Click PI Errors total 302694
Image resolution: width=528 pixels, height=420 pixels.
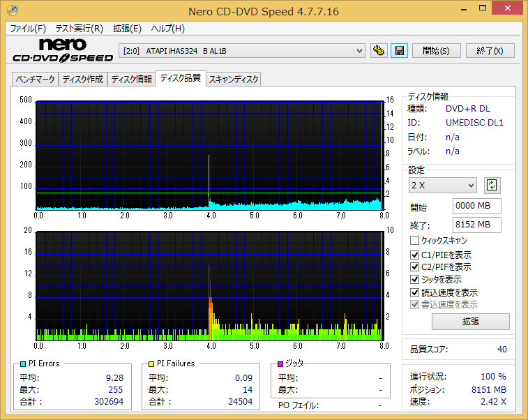109,401
